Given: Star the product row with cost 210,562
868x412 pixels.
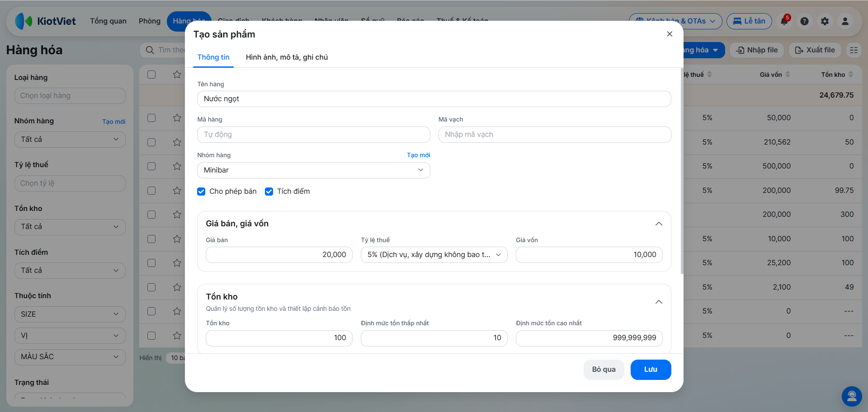Looking at the screenshot, I should [x=177, y=142].
